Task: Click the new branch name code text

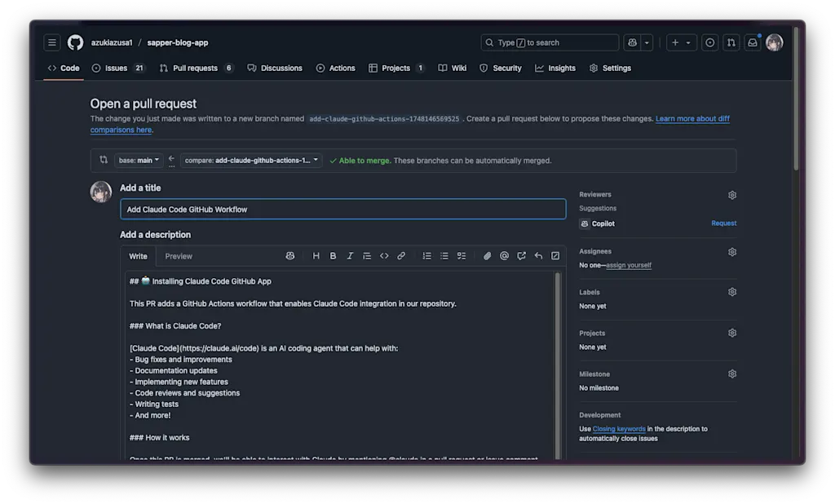Action: point(384,119)
